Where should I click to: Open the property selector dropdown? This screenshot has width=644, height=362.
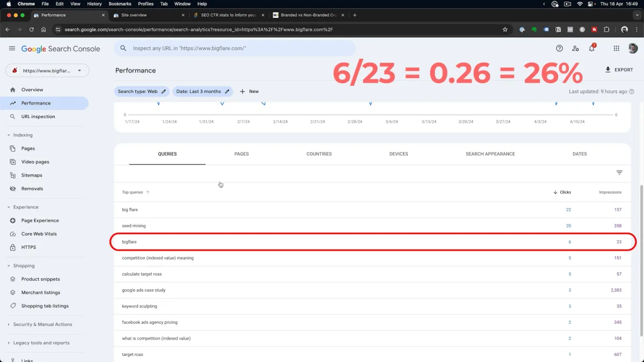tap(47, 70)
